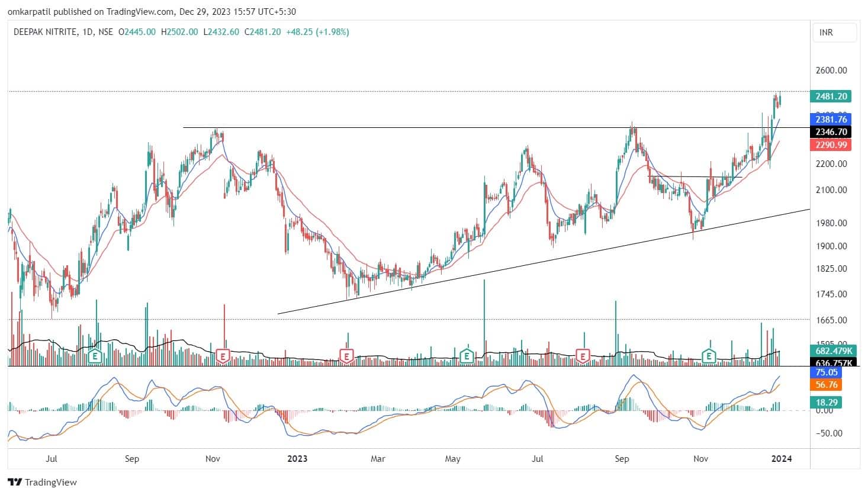Open the red earnings marker for February 2023
The height and width of the screenshot is (495, 868).
(x=346, y=356)
